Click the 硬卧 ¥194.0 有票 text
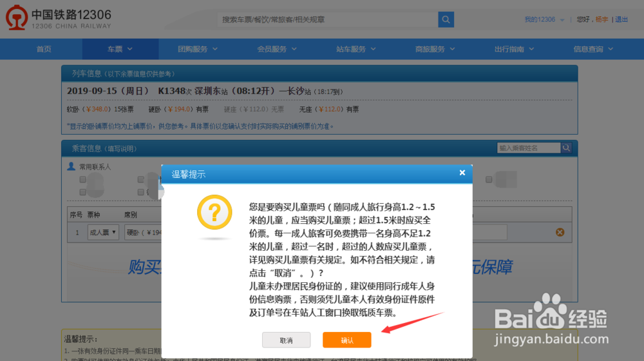The height and width of the screenshot is (361, 644). [x=178, y=110]
